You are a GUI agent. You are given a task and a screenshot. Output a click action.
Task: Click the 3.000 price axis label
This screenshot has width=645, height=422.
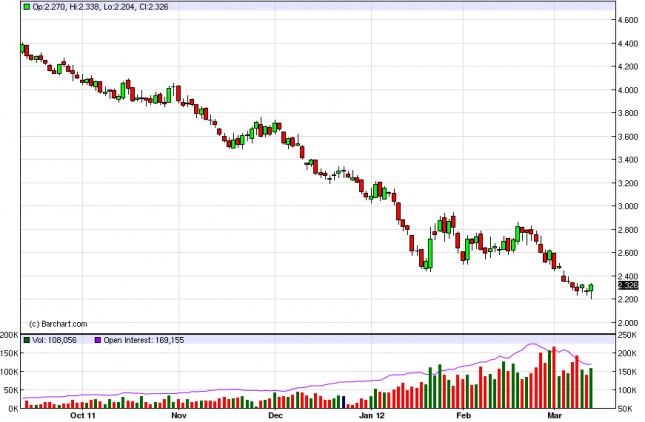628,206
